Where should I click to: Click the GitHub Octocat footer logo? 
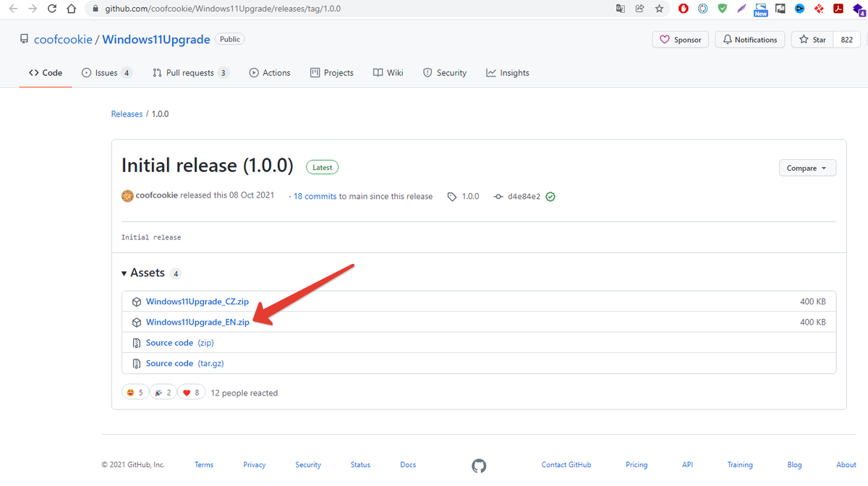(479, 465)
